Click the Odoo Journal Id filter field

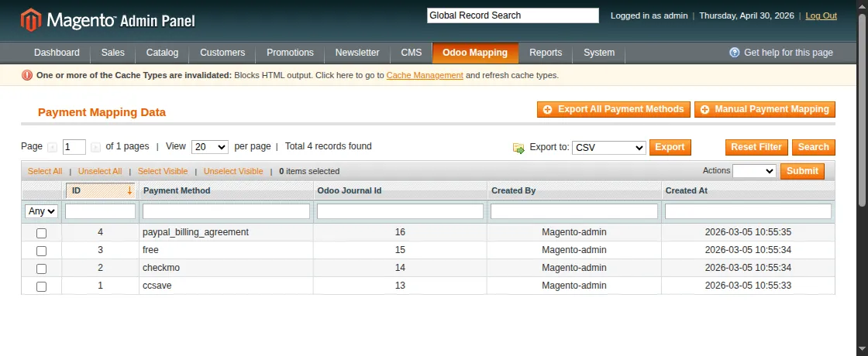400,211
